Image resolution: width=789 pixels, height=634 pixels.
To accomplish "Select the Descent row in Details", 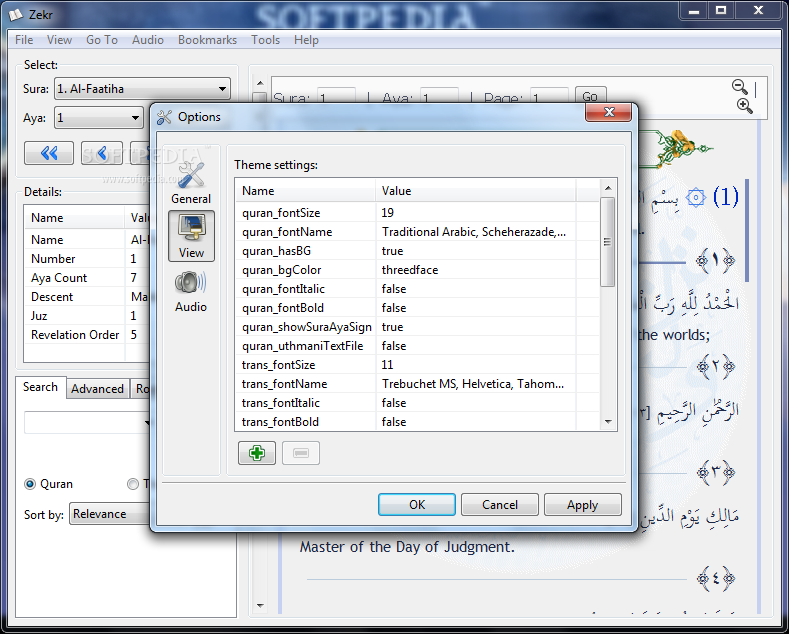I will [x=87, y=297].
